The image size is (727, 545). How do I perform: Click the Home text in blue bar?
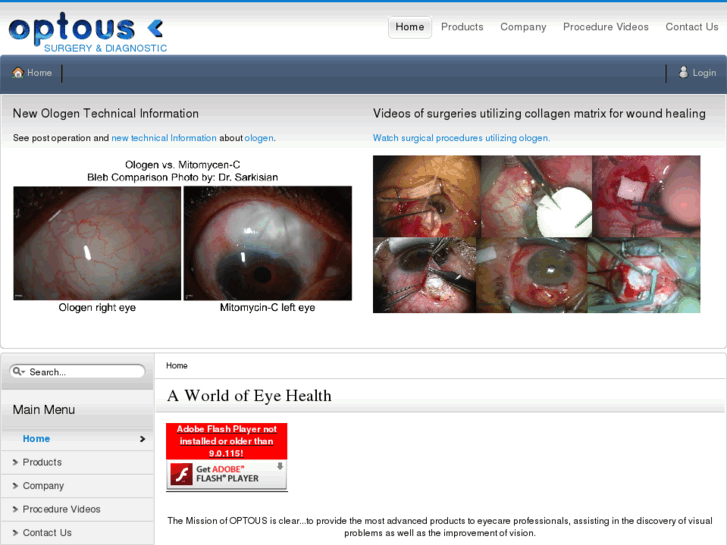click(39, 73)
